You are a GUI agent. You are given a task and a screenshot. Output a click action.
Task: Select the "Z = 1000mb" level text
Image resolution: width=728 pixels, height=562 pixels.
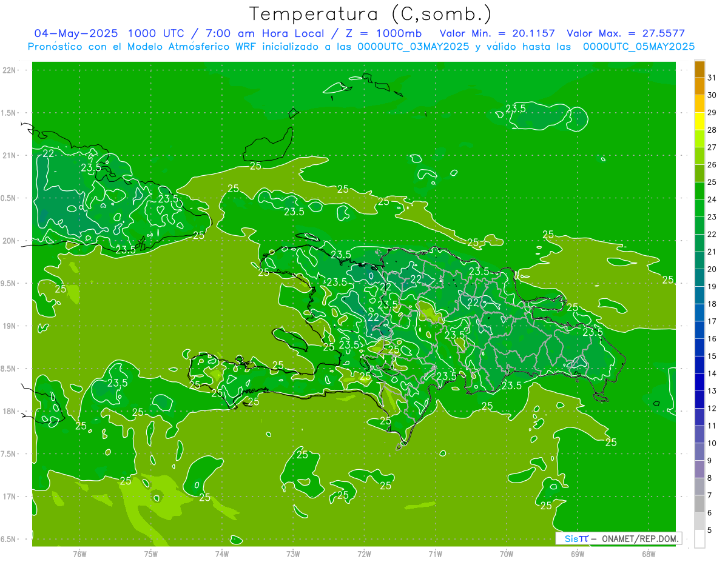(383, 33)
